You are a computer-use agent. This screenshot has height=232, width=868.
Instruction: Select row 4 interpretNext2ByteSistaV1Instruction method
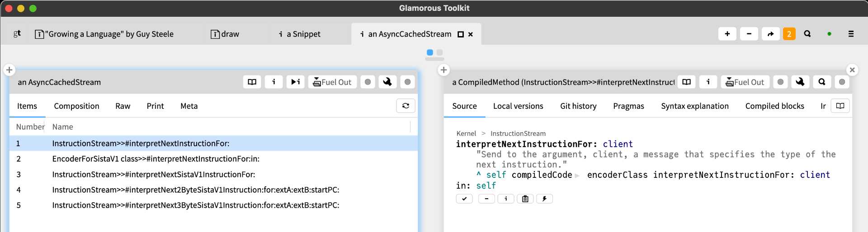click(x=213, y=190)
